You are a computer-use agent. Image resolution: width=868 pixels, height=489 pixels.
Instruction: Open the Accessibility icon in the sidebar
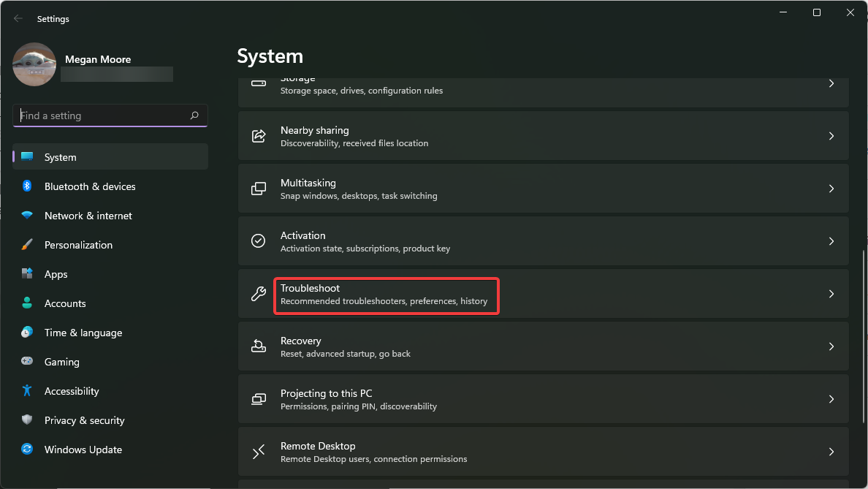click(x=27, y=391)
